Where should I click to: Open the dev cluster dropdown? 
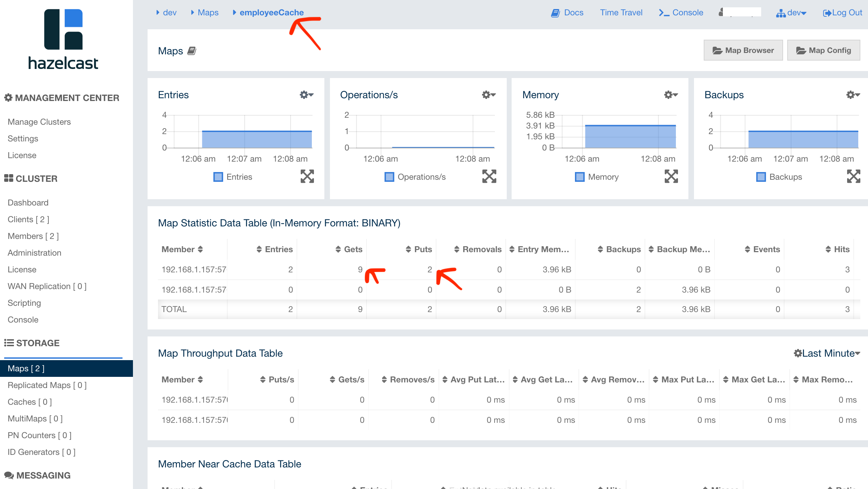[x=791, y=13]
